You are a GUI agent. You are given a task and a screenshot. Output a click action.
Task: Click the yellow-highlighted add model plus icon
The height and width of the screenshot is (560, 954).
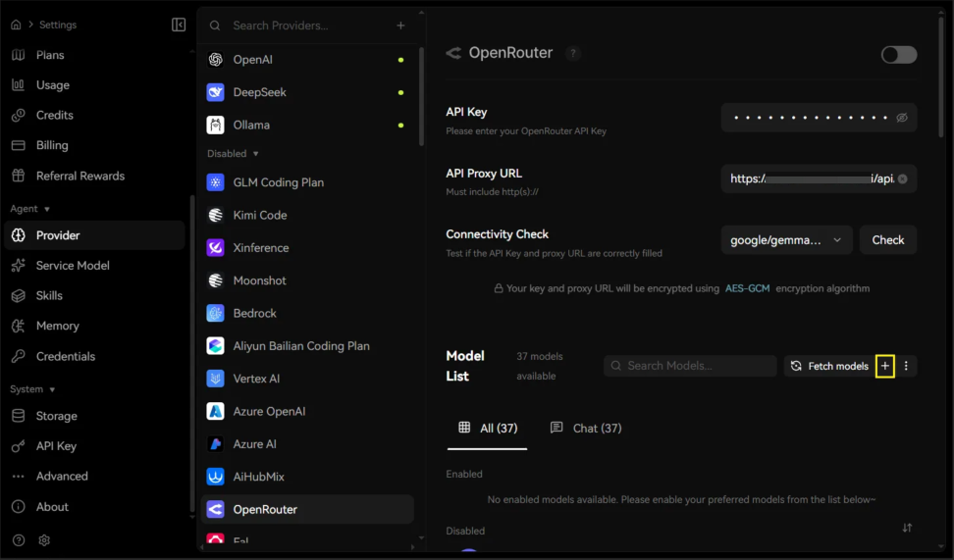pos(884,366)
